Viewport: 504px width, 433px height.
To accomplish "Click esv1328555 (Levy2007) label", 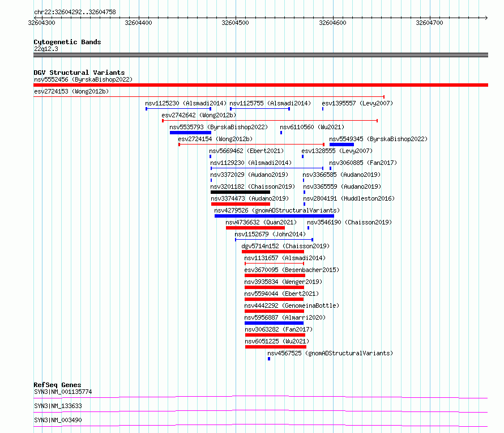I will [337, 151].
